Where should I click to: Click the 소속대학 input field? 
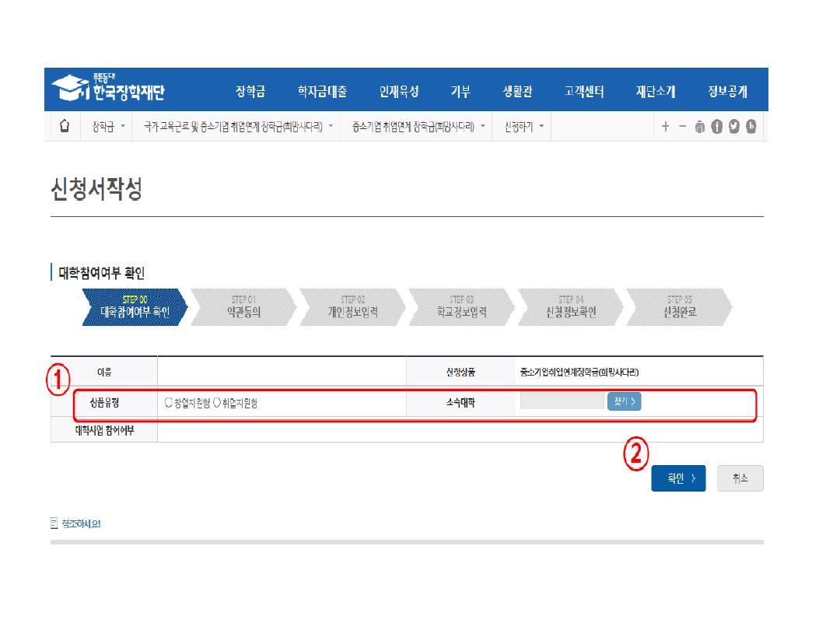pyautogui.click(x=562, y=401)
